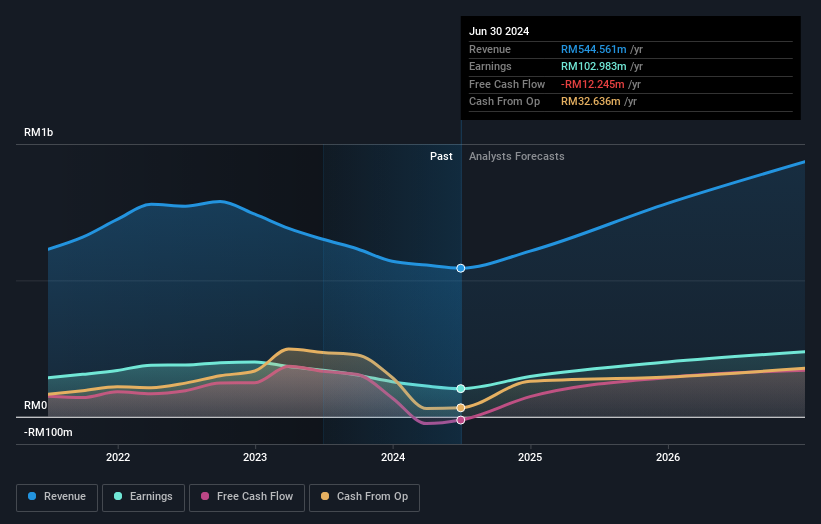Toggle the Earnings legend series
The image size is (821, 524).
[143, 497]
